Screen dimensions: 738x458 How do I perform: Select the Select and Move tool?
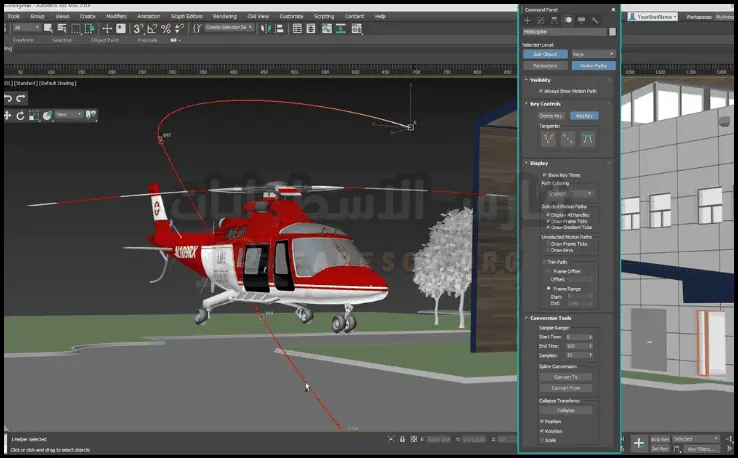click(x=106, y=29)
